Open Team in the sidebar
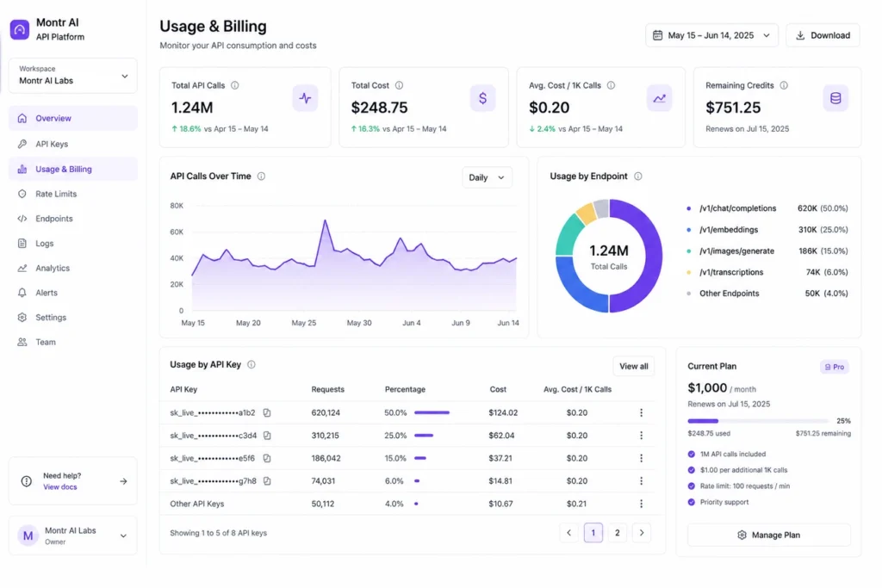 73,343
